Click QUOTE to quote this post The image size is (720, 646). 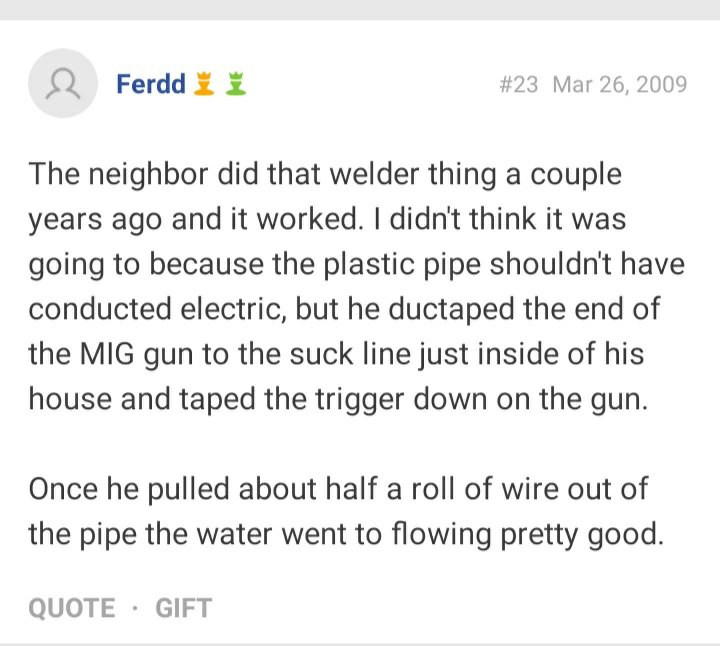(x=72, y=608)
